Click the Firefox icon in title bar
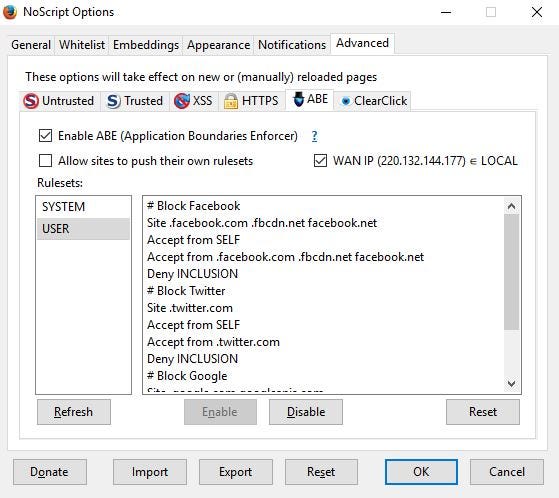 (10, 12)
